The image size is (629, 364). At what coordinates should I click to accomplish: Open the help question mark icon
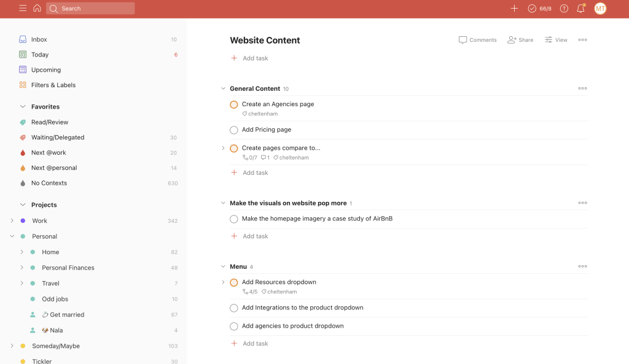(564, 9)
